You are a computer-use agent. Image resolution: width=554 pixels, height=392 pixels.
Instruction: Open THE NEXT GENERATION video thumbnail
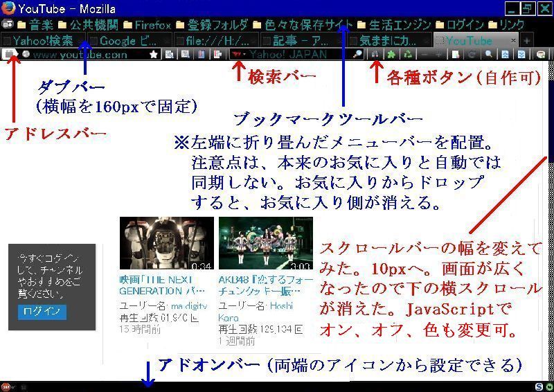(x=167, y=243)
